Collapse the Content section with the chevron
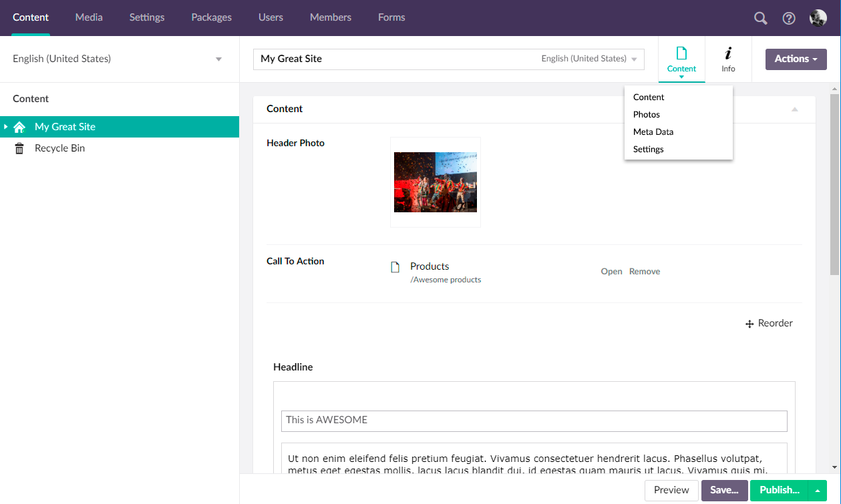 [x=794, y=109]
